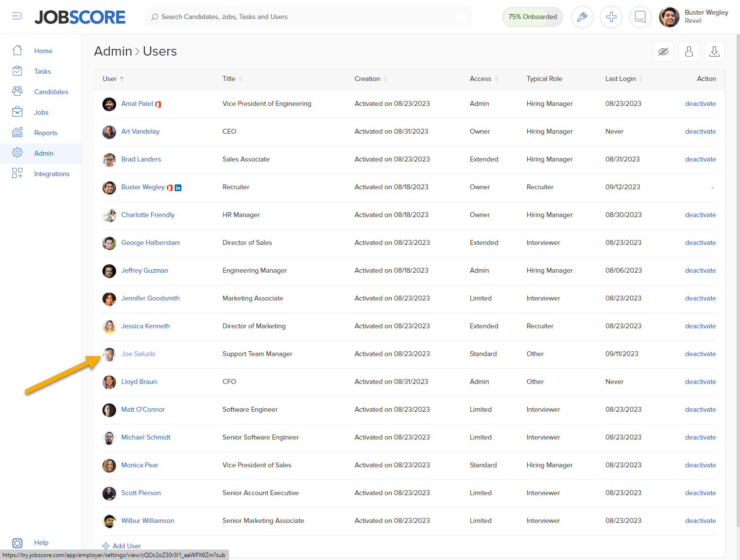Sort the table by Creation column

pyautogui.click(x=370, y=79)
